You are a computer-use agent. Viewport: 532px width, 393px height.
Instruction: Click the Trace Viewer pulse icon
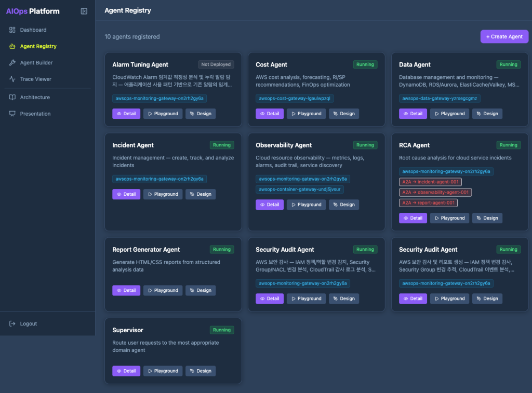pos(12,79)
